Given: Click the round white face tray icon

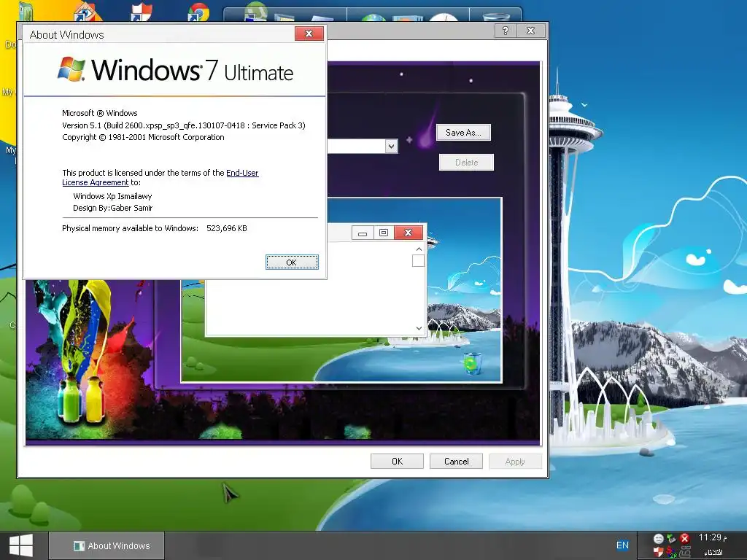Looking at the screenshot, I should click(x=659, y=539).
